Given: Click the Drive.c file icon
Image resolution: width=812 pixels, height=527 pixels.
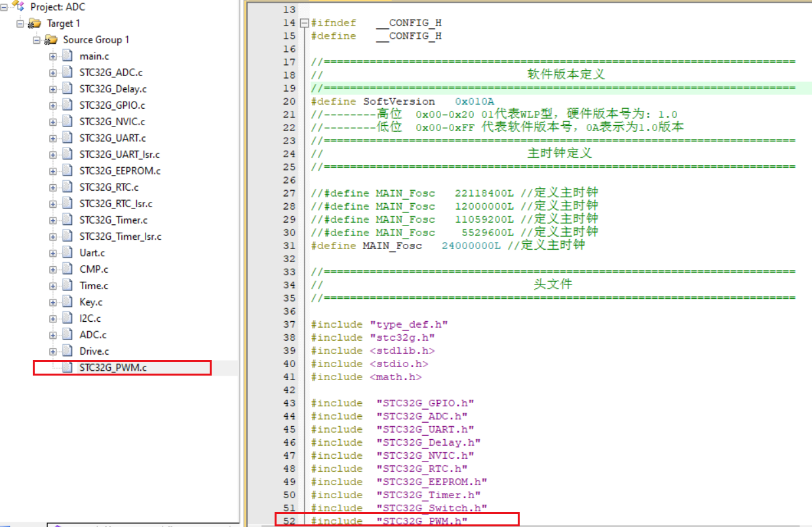Looking at the screenshot, I should 67,351.
